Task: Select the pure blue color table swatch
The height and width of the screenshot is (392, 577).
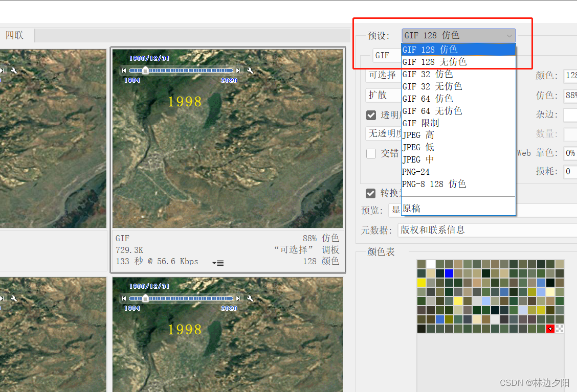Action: click(x=449, y=273)
